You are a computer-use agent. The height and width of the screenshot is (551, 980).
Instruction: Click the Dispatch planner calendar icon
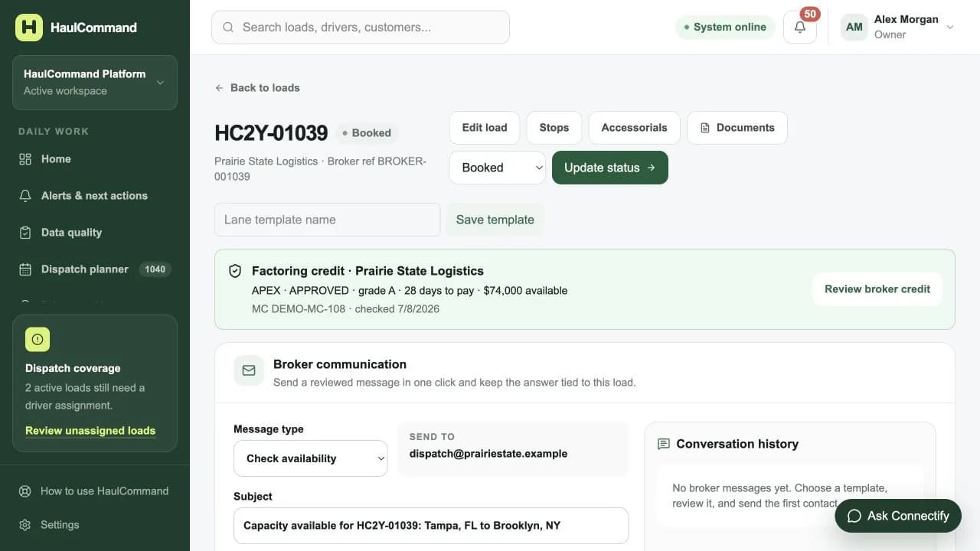pyautogui.click(x=25, y=269)
